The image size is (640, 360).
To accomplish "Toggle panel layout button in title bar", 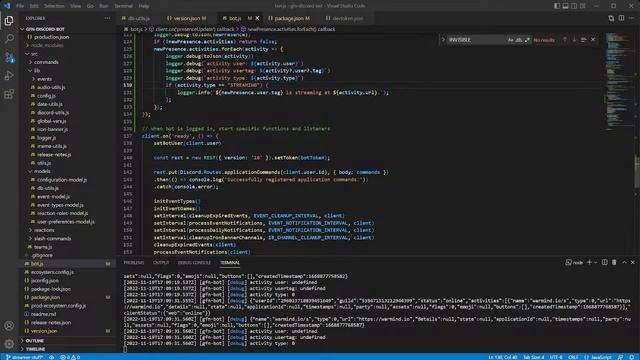I will coord(565,6).
